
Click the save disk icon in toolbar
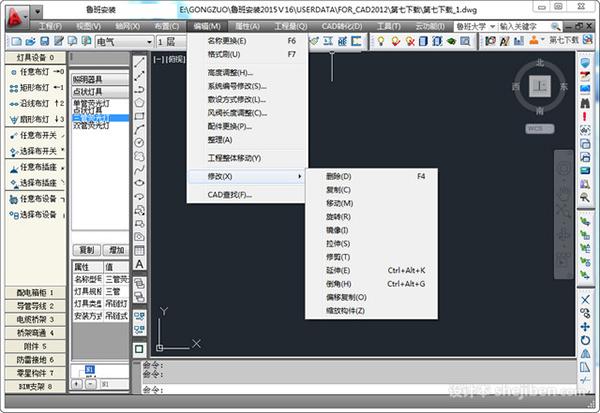(44, 41)
